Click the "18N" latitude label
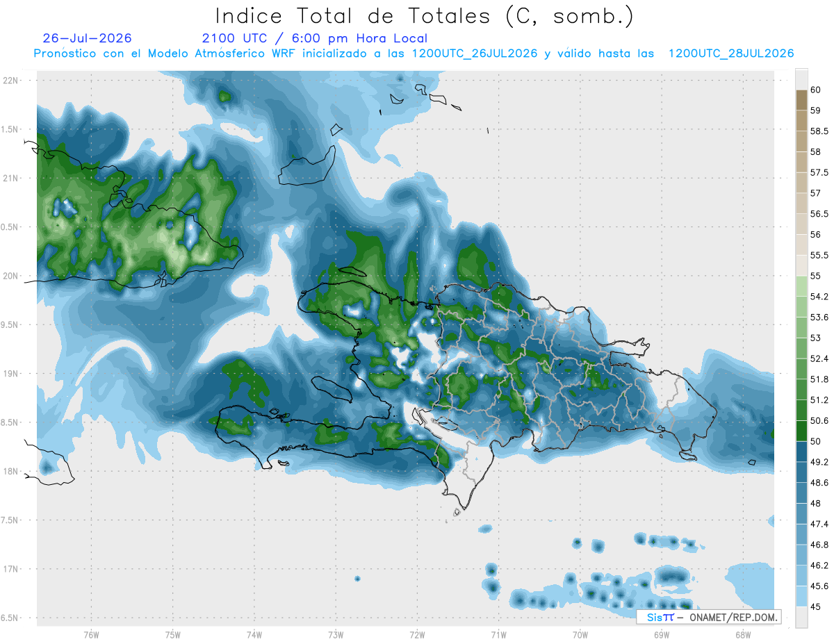 [10, 471]
